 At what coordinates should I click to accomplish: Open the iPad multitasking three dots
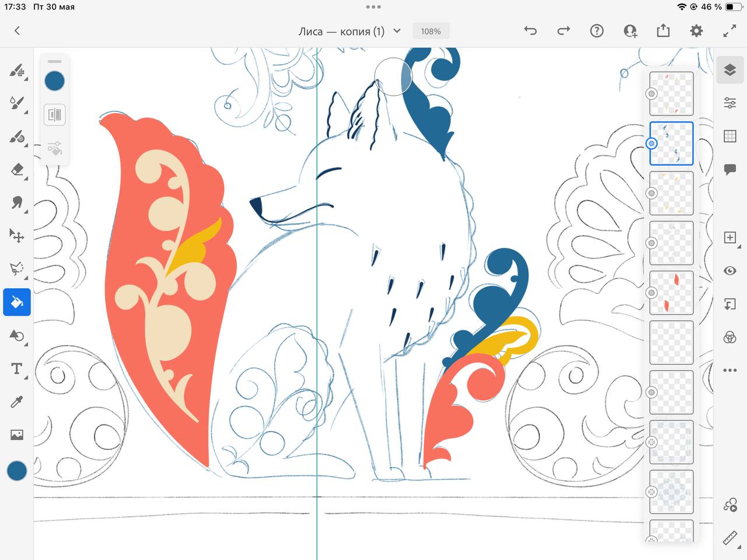pyautogui.click(x=373, y=7)
